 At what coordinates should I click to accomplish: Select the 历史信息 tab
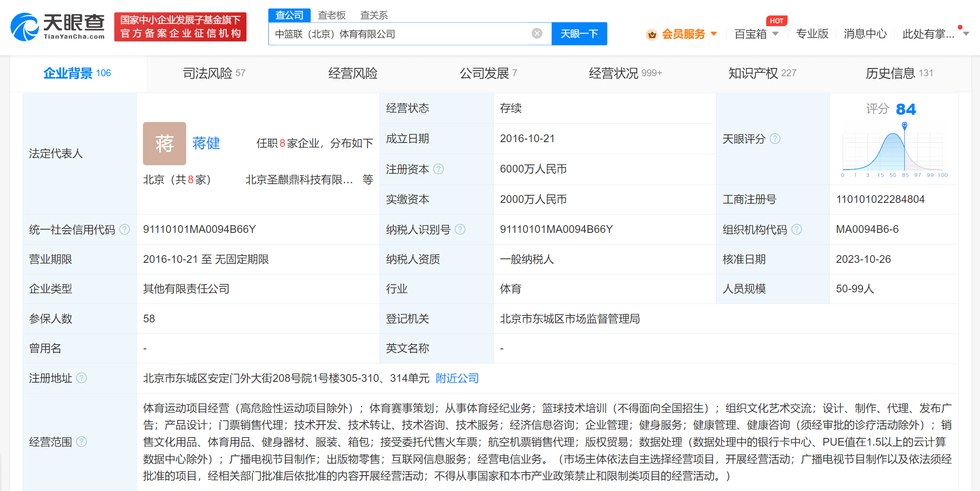(x=899, y=73)
